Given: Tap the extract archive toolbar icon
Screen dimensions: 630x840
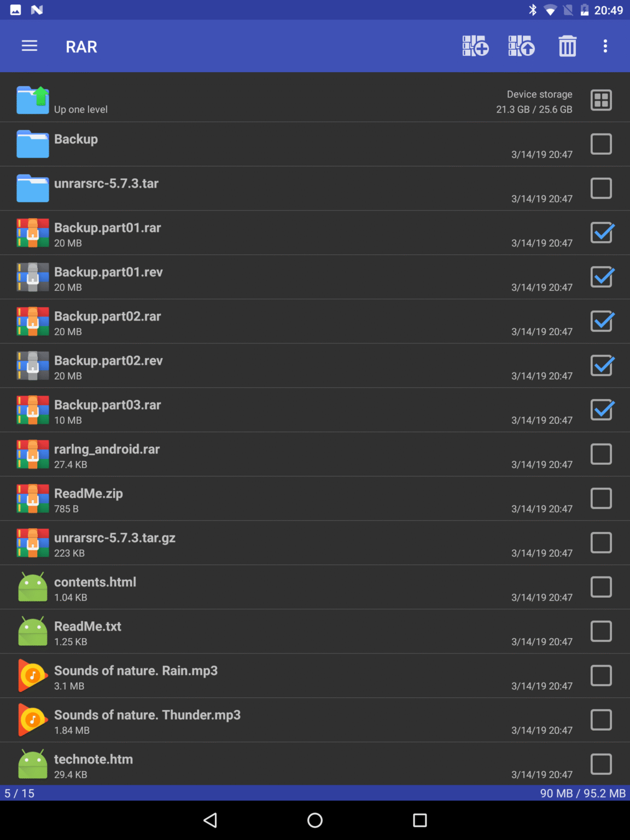Looking at the screenshot, I should point(521,46).
